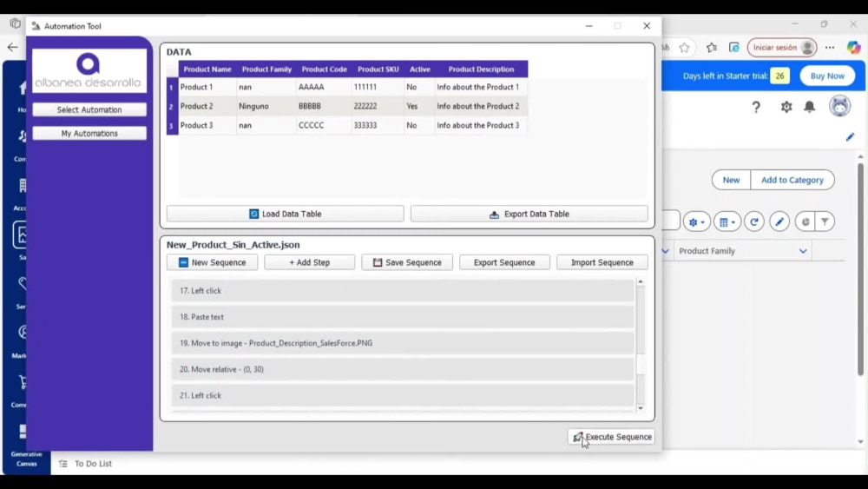Click the Yes cell for Product 2
The image size is (868, 489).
(419, 106)
